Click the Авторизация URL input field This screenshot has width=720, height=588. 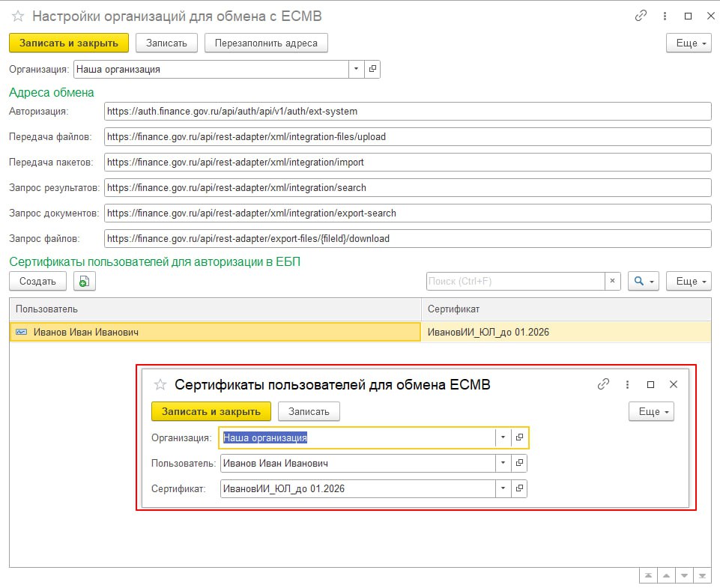(408, 111)
